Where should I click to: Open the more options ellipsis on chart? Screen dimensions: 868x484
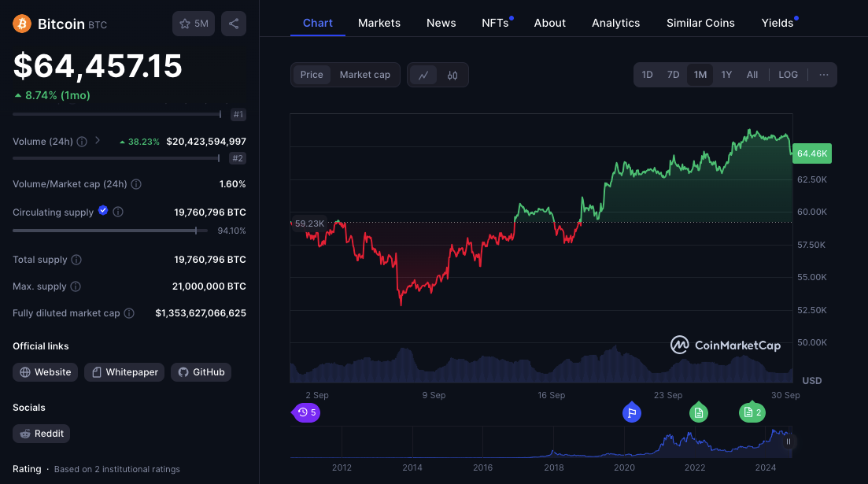coord(823,75)
